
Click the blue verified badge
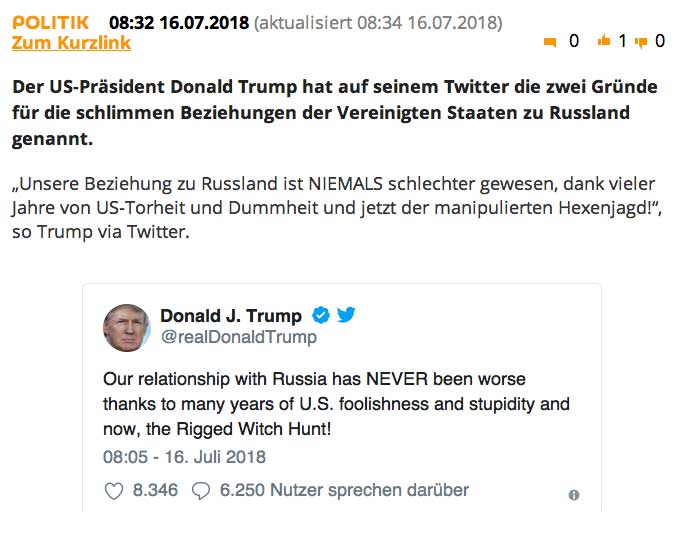[x=321, y=316]
